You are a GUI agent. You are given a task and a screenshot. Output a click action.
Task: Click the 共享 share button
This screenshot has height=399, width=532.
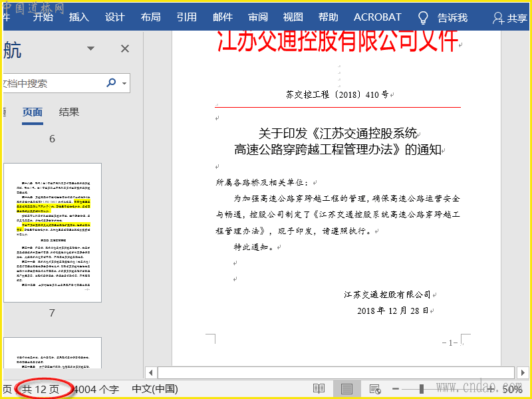[x=510, y=18]
